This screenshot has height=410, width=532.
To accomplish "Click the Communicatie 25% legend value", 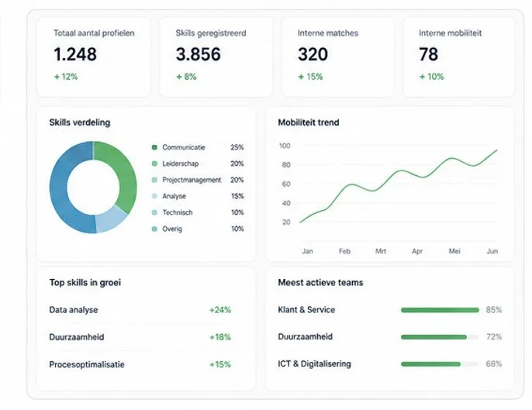I will click(237, 147).
